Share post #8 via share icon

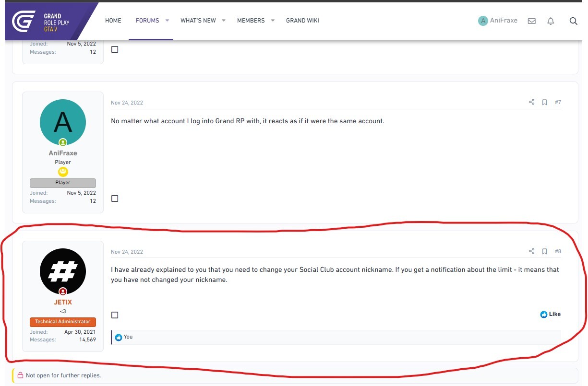[531, 251]
